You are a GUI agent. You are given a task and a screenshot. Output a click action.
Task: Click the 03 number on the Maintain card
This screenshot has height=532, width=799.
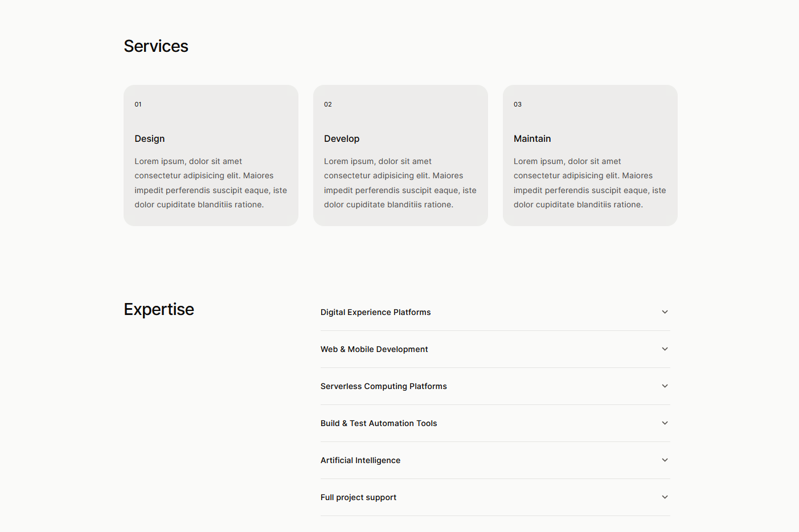pyautogui.click(x=517, y=104)
